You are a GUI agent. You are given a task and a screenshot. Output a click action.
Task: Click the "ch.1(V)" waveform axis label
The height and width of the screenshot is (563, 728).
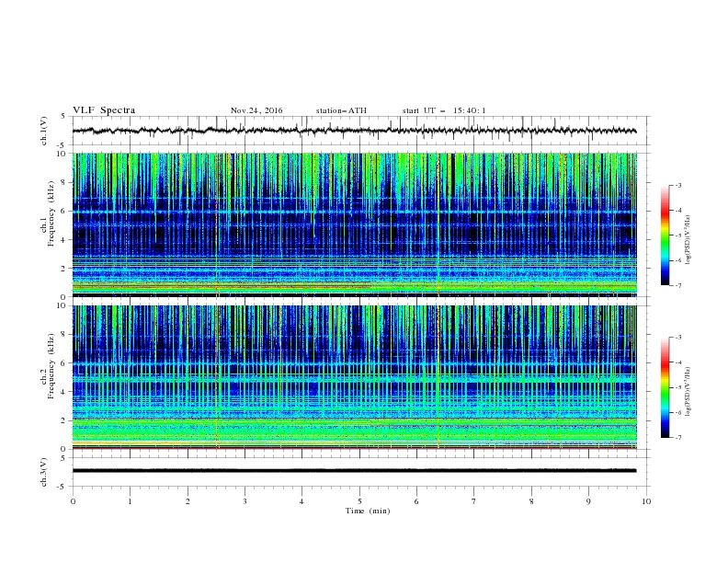(44, 131)
